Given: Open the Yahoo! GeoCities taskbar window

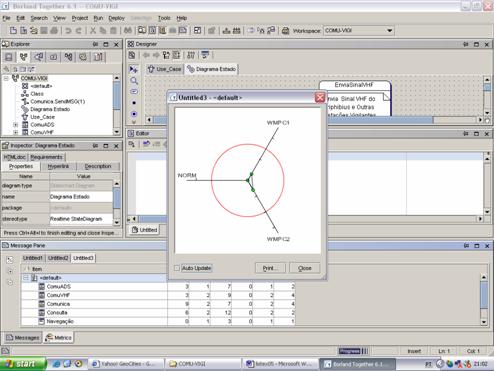Looking at the screenshot, I should tap(127, 364).
